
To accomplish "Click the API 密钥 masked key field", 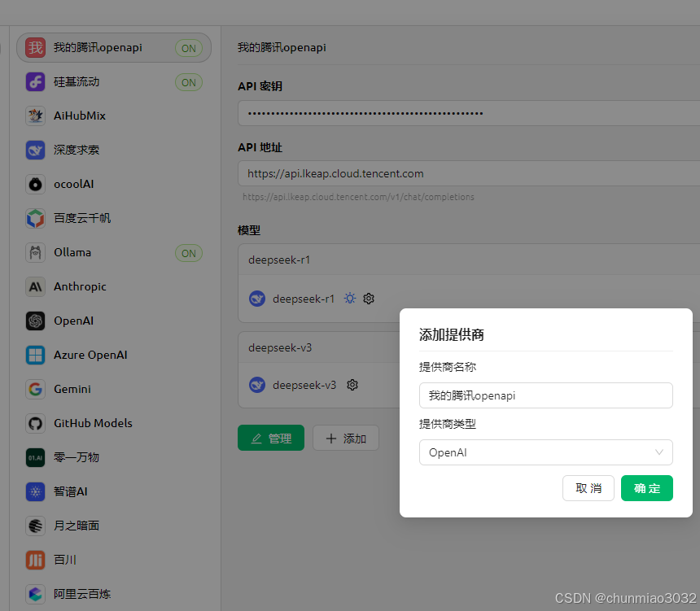I will [469, 113].
